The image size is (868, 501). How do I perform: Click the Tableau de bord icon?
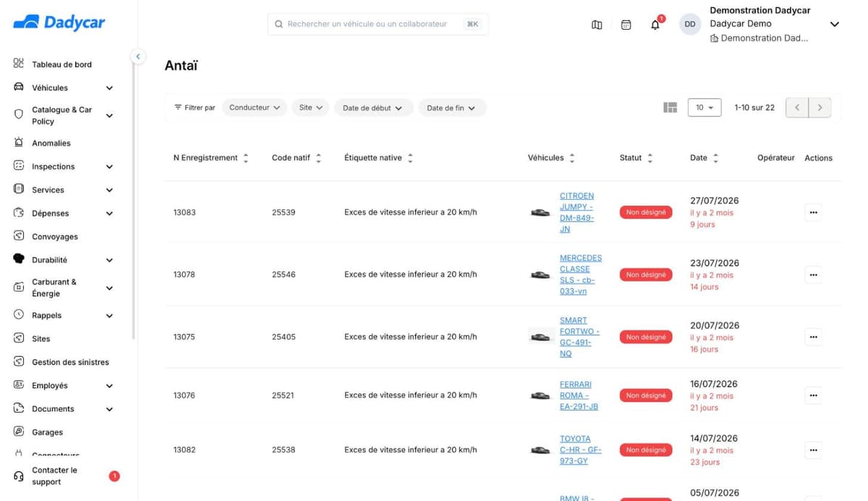[x=19, y=64]
